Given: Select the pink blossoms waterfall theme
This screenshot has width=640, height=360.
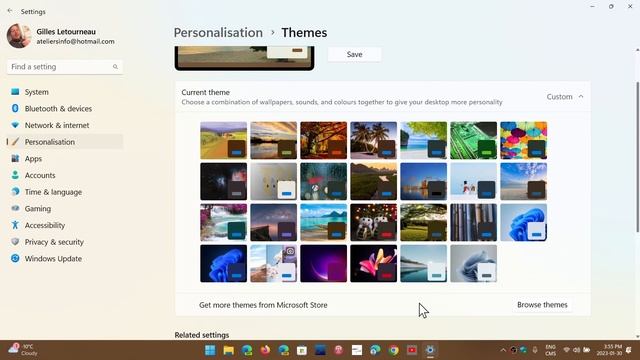Looking at the screenshot, I should pos(223,222).
